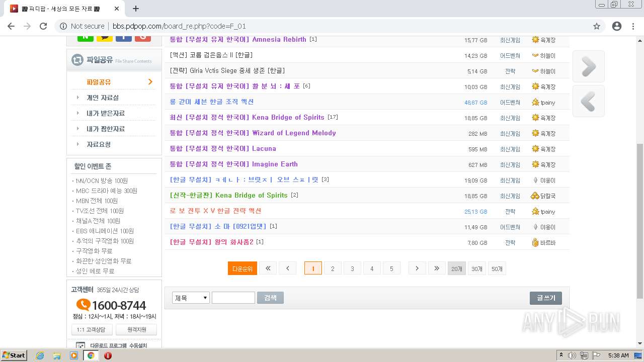This screenshot has height=362, width=644.
Task: Open Chrome three-dot menu
Action: pos(633,26)
